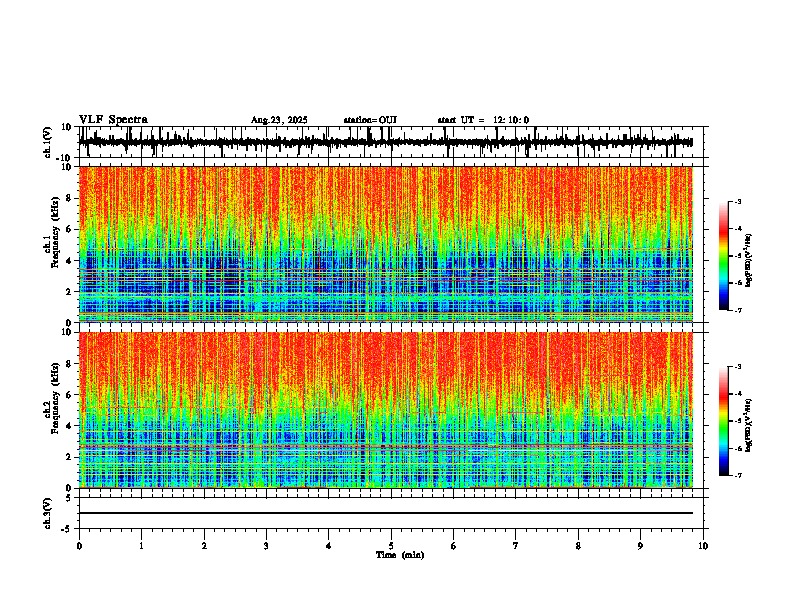Click the 'Time (min)' axis label
This screenshot has width=792, height=612.
pos(400,555)
